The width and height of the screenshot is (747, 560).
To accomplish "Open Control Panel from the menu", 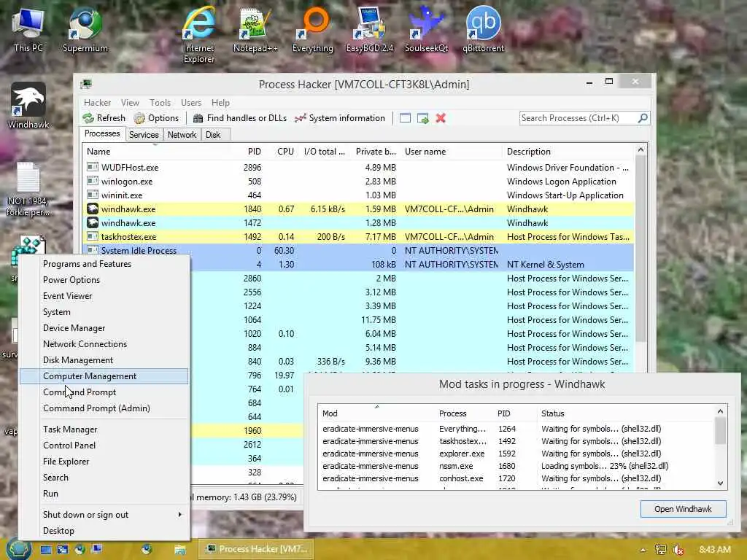I will (104, 446).
